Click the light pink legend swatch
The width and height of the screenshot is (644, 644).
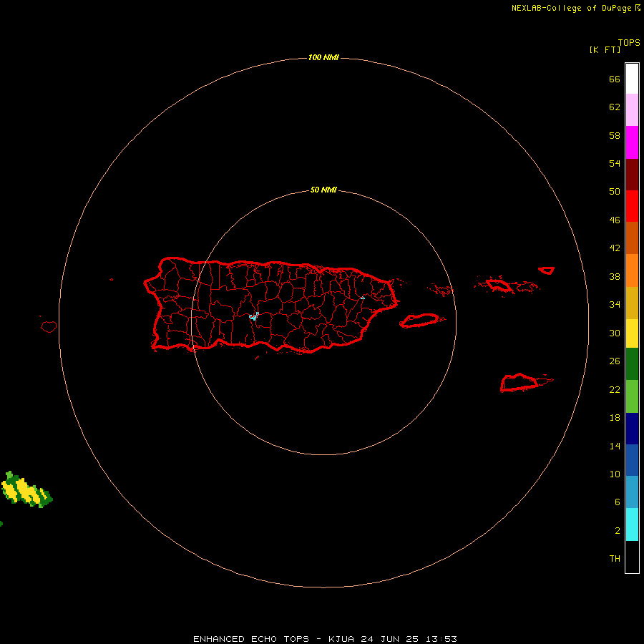(632, 110)
